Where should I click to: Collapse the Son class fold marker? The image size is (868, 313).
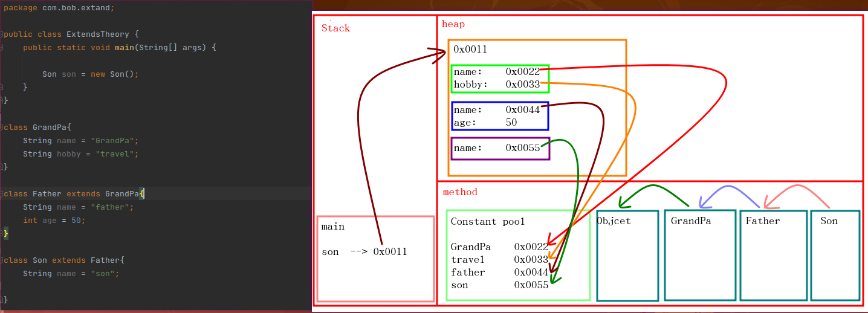[2, 260]
